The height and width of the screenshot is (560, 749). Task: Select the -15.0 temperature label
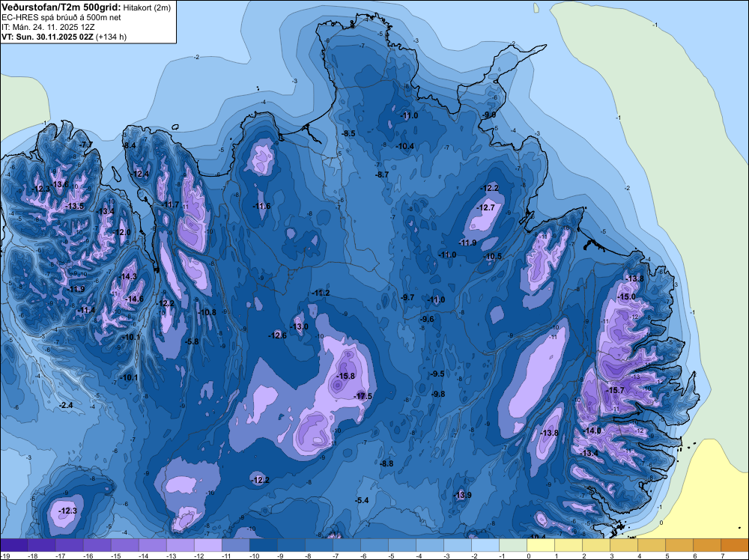tap(627, 297)
